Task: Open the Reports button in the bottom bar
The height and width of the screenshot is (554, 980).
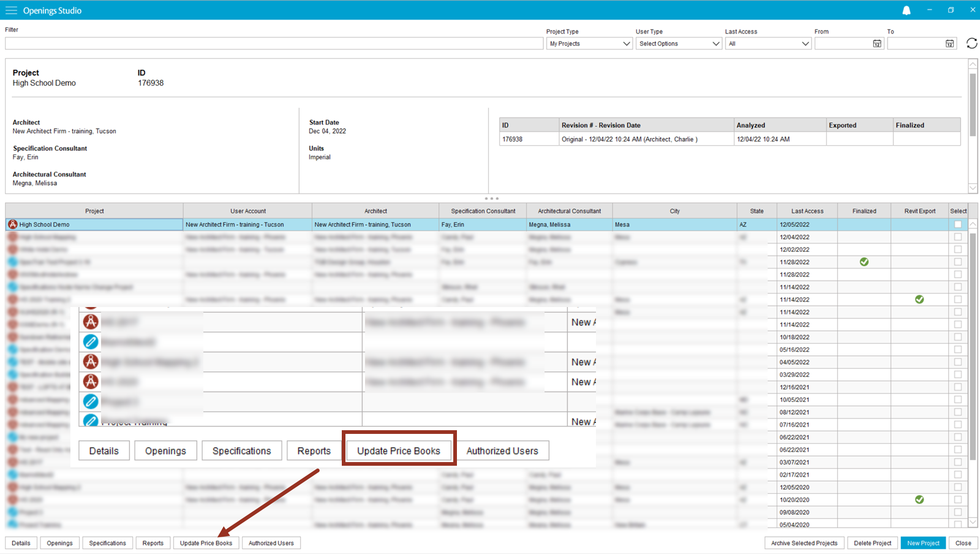Action: 153,543
